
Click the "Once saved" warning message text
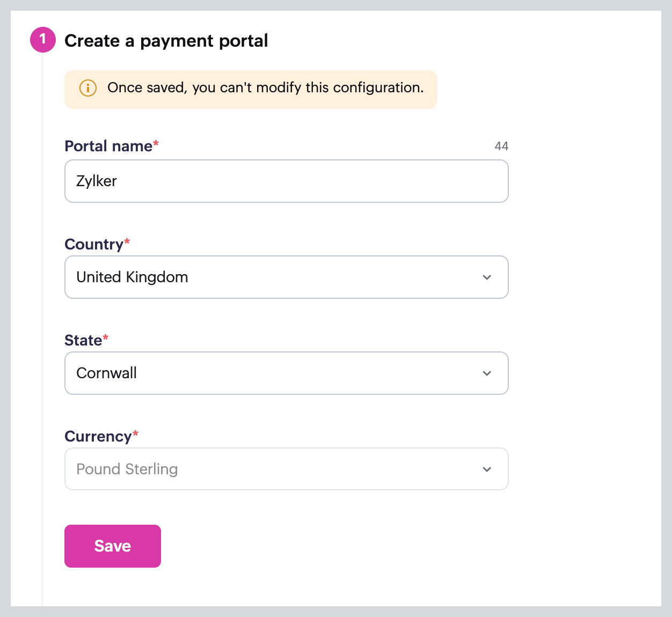click(265, 88)
